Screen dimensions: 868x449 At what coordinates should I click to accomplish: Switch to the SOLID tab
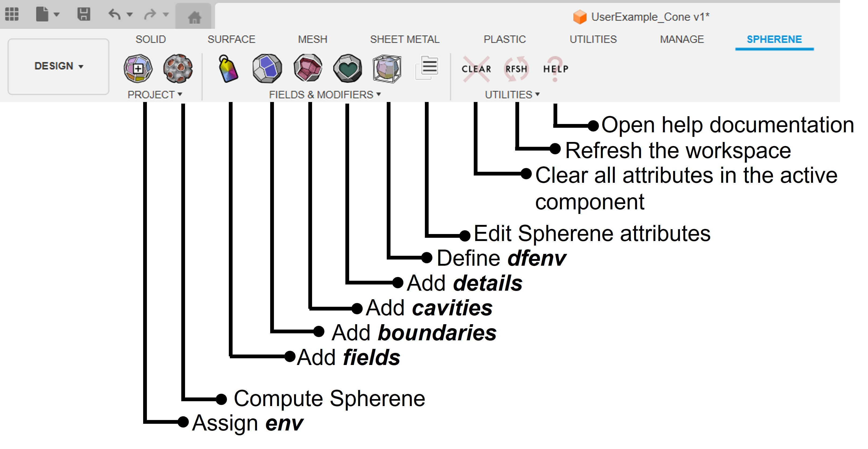(x=151, y=39)
